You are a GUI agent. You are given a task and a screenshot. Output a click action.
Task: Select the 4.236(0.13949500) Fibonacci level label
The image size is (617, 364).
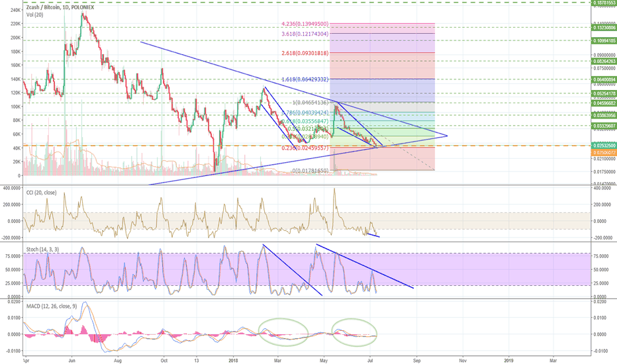(305, 24)
